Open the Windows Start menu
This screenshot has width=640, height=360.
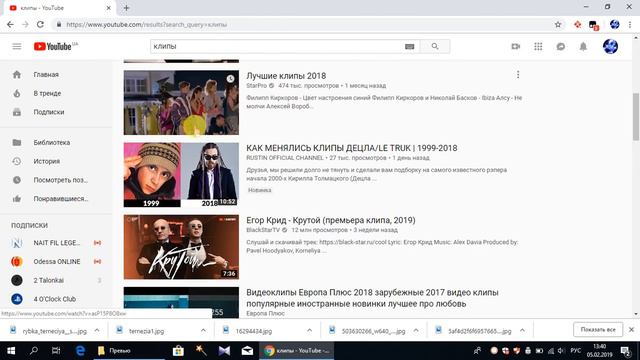coord(11,351)
